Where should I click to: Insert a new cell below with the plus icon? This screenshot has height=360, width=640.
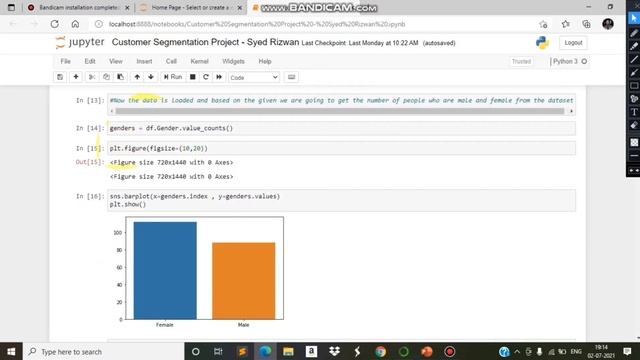coord(76,77)
